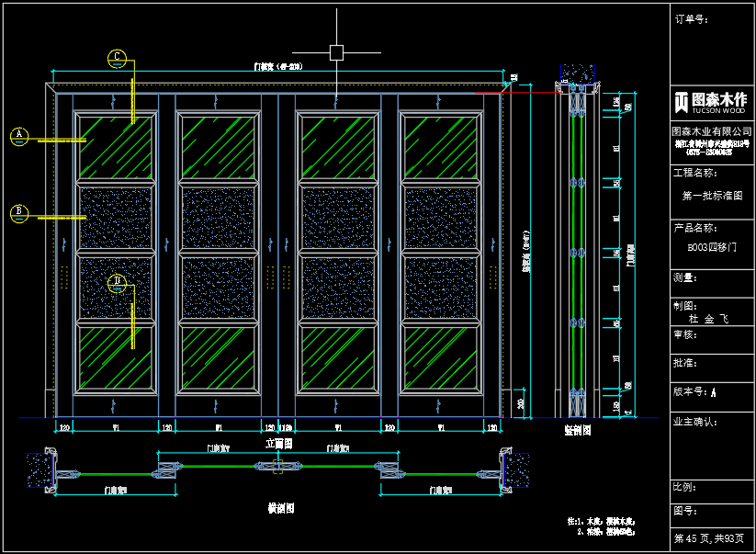Select the top-left green glass panel of first door
Viewport: 756px width, 554px height.
(115, 147)
